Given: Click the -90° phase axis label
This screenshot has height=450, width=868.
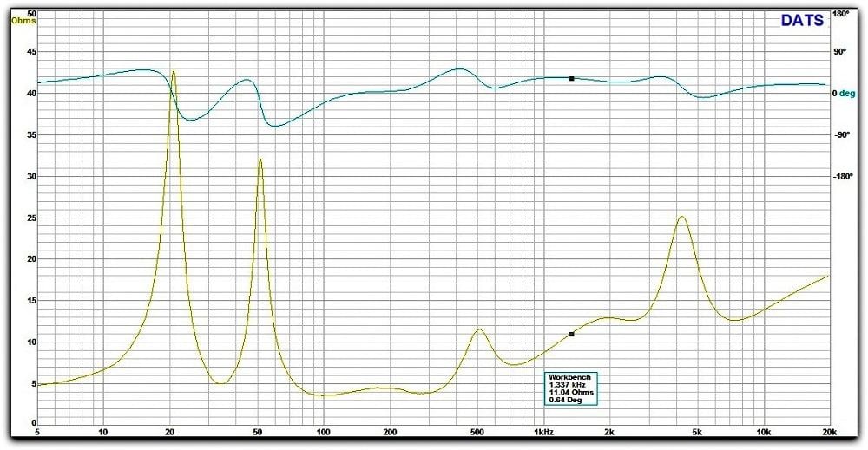Looking at the screenshot, I should [x=841, y=134].
